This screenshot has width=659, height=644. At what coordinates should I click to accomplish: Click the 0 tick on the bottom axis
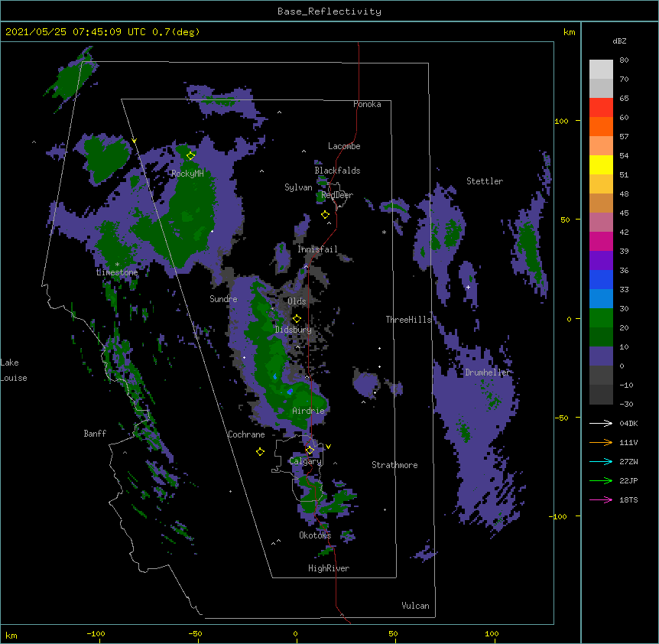tap(295, 633)
